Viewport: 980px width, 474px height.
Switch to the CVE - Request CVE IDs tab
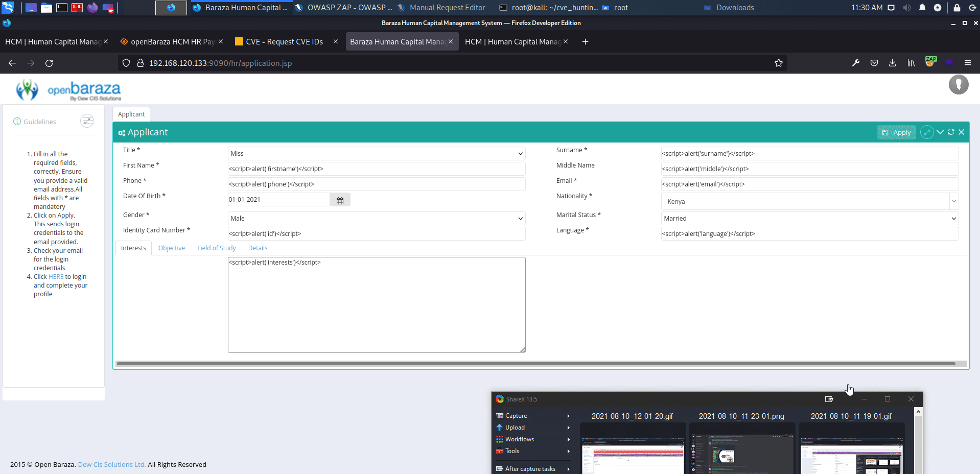click(x=284, y=42)
